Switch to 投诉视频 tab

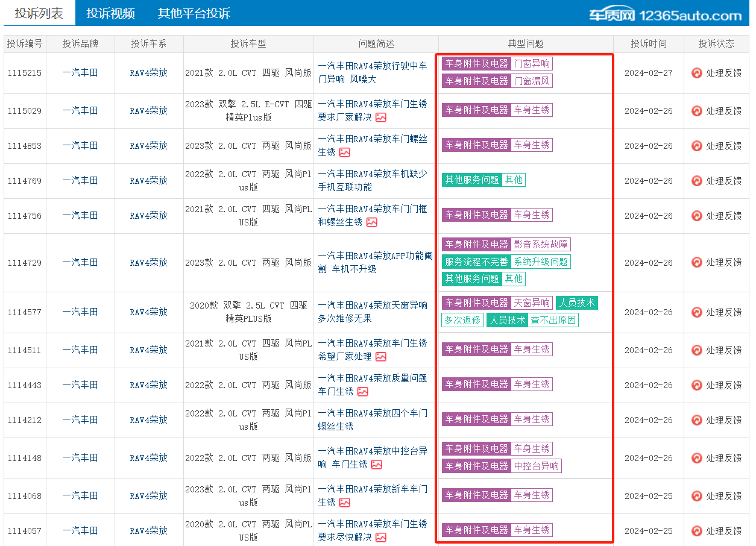coord(111,13)
